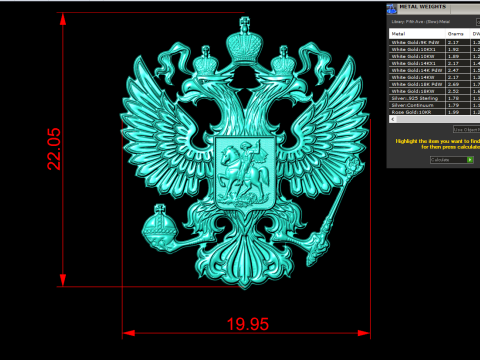Click the Metal Weights panel icon
This screenshot has width=480, height=360.
click(x=392, y=9)
